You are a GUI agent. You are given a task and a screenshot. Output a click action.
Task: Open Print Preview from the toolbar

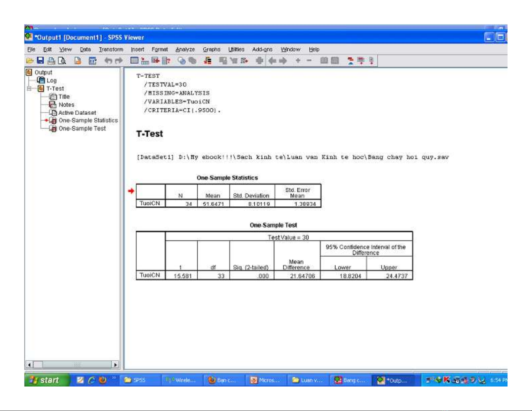click(x=62, y=61)
